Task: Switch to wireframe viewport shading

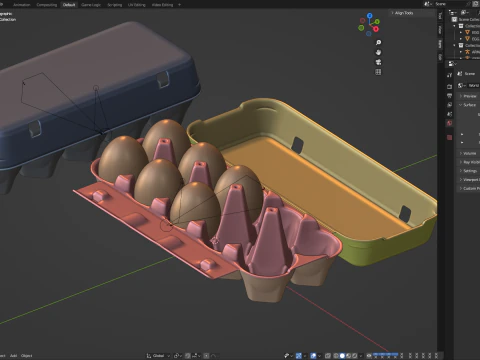Action: click(336, 356)
